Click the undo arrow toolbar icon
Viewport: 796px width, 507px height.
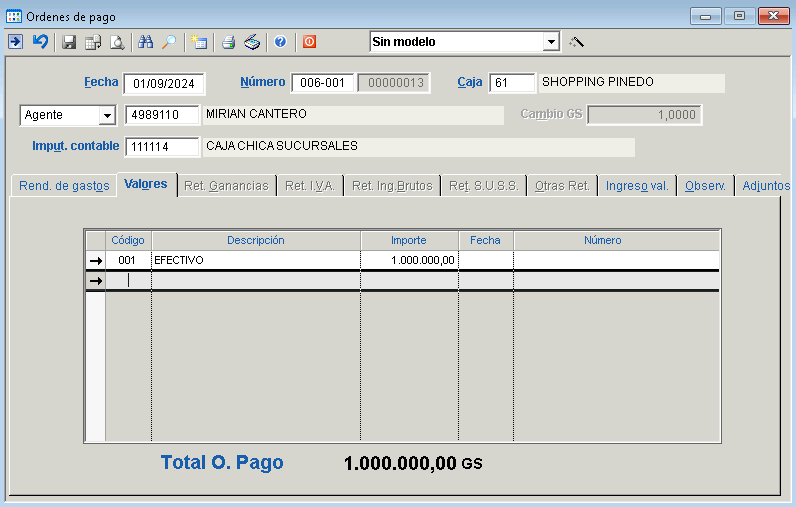coord(40,42)
